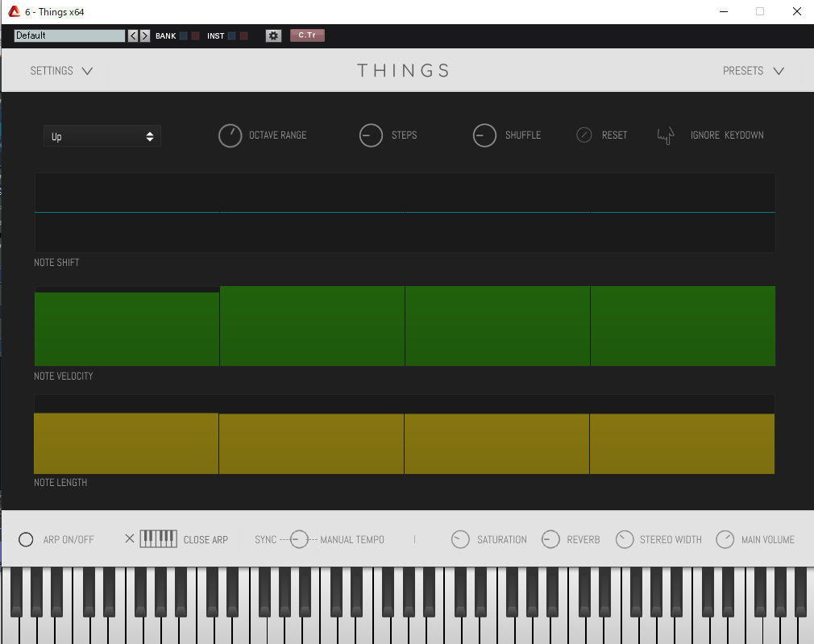Toggle the Ignore Keydown hand icon
Screen dimensions: 814x644
pos(666,136)
